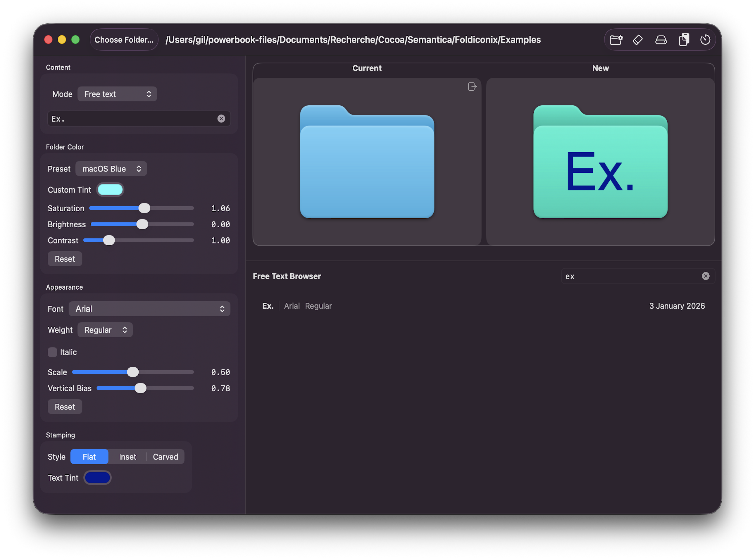Viewport: 755px width, 560px height.
Task: Click the copy/paste clipboard icon in toolbar
Action: point(684,39)
